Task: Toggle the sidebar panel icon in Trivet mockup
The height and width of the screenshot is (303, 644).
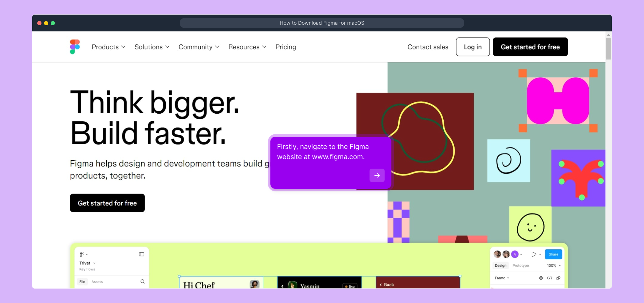Action: [142, 254]
